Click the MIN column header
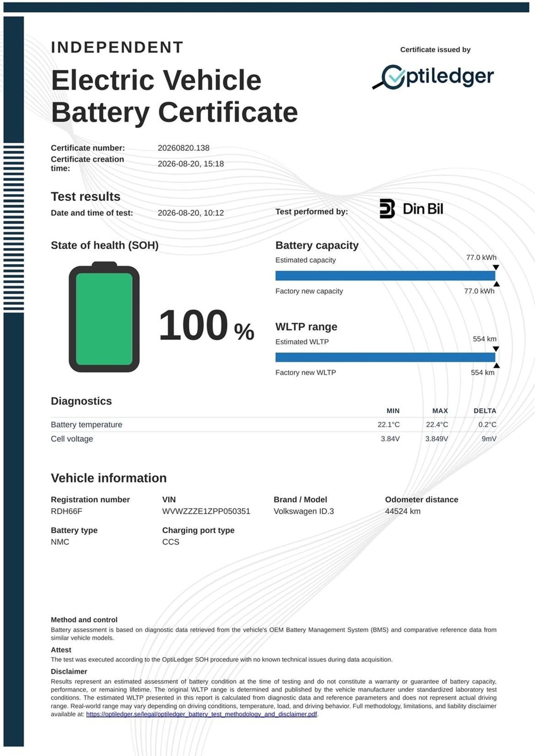 [393, 411]
